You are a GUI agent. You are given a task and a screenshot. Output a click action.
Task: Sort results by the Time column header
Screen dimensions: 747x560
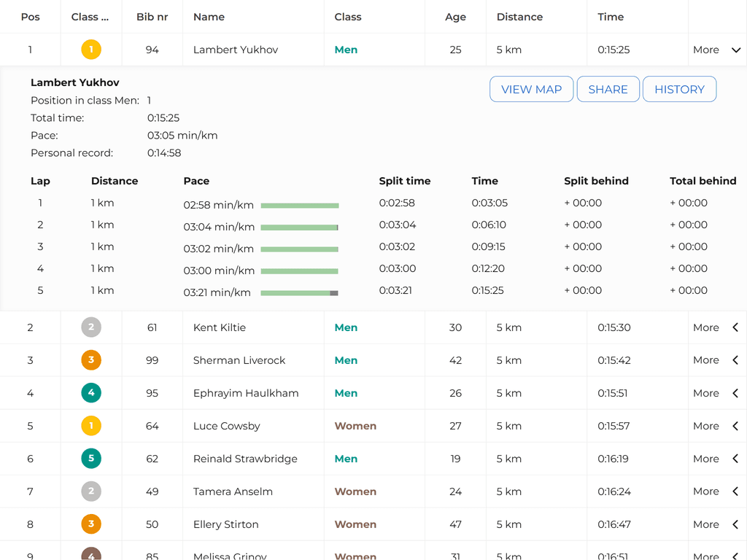(611, 17)
